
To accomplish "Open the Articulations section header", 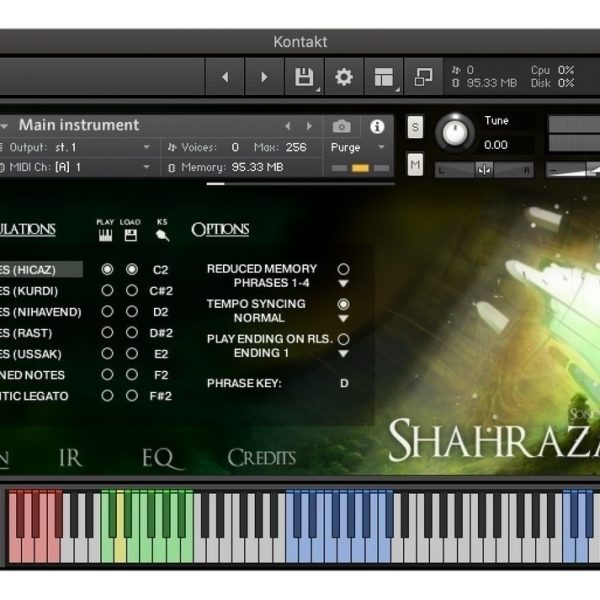I will tap(28, 230).
